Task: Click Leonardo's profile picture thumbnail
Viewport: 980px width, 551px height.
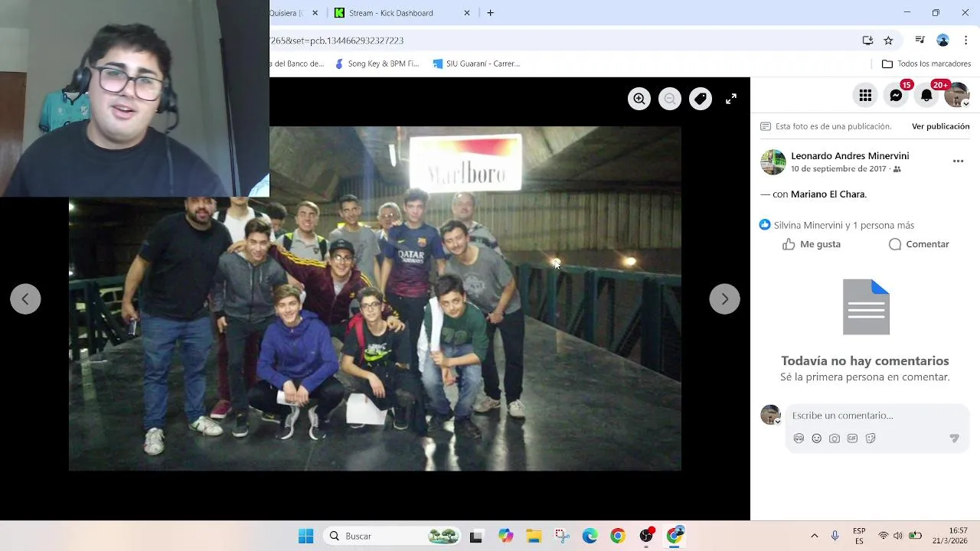Action: point(773,162)
